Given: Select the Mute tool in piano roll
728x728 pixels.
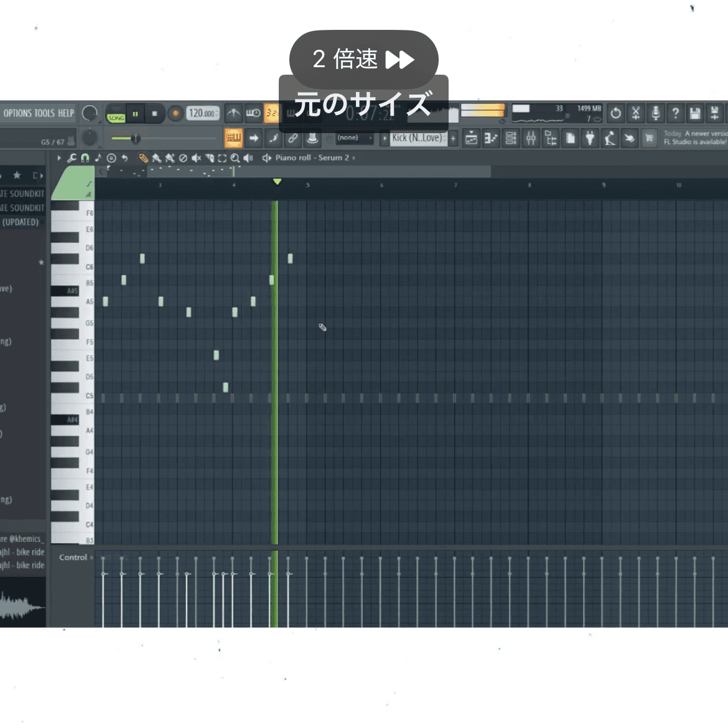Looking at the screenshot, I should pyautogui.click(x=196, y=158).
